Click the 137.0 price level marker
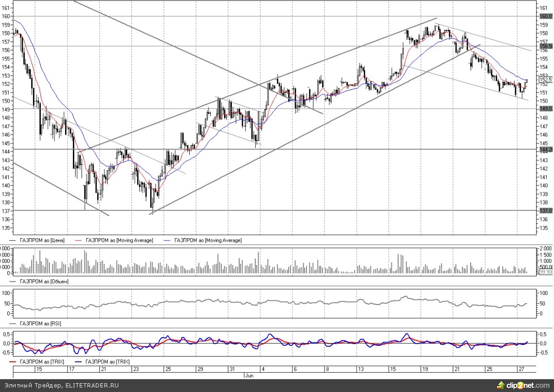 546,211
